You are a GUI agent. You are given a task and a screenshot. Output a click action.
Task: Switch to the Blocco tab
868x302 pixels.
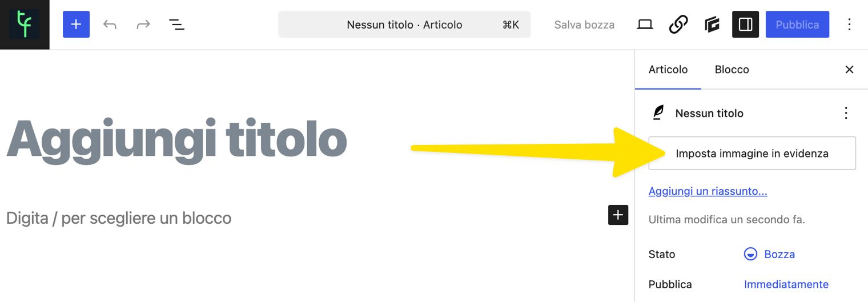(732, 70)
